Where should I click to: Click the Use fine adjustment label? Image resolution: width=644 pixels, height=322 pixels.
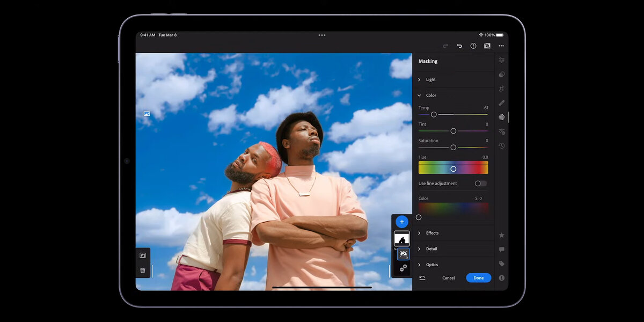pos(438,184)
